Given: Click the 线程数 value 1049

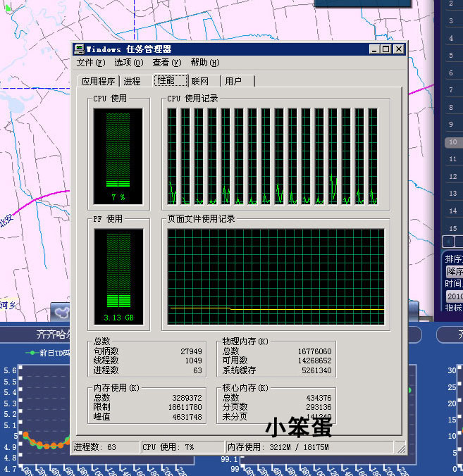Looking at the screenshot, I should (194, 361).
